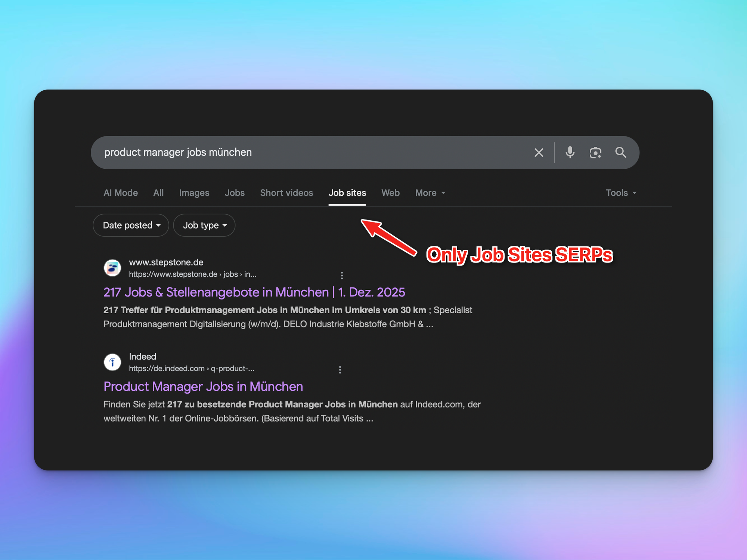Open 'Product Manager Jobs in München' Indeed link
The image size is (747, 560).
coord(203,386)
